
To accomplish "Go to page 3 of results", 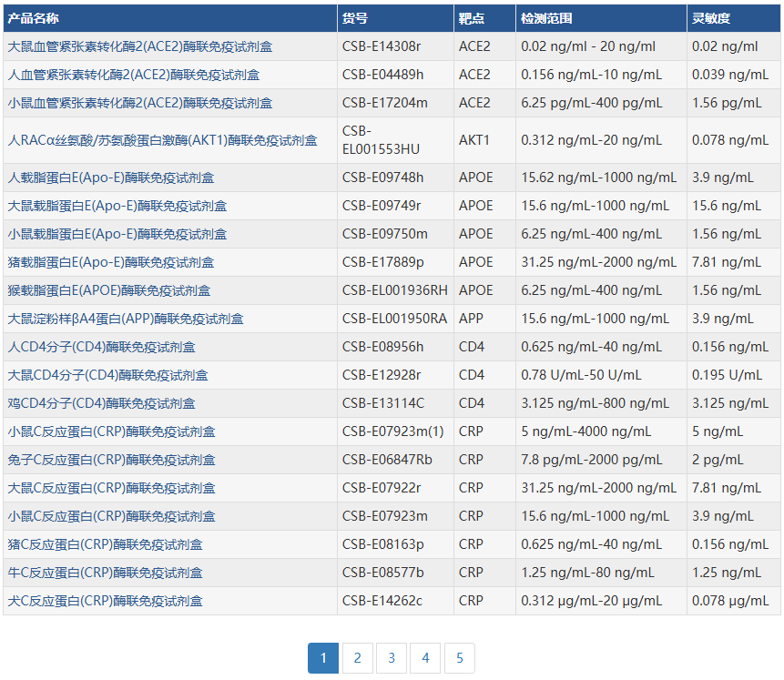I will (x=392, y=658).
